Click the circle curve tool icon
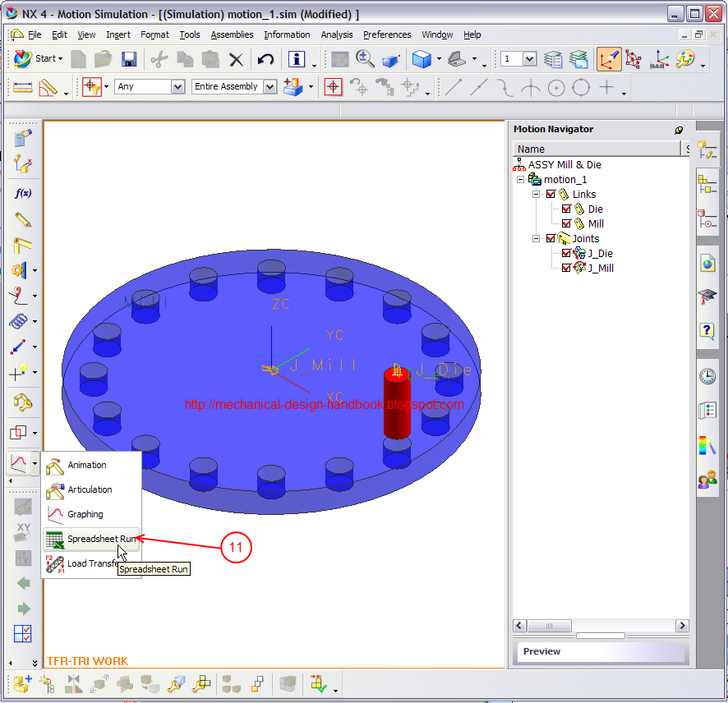This screenshot has height=703, width=728. [556, 87]
